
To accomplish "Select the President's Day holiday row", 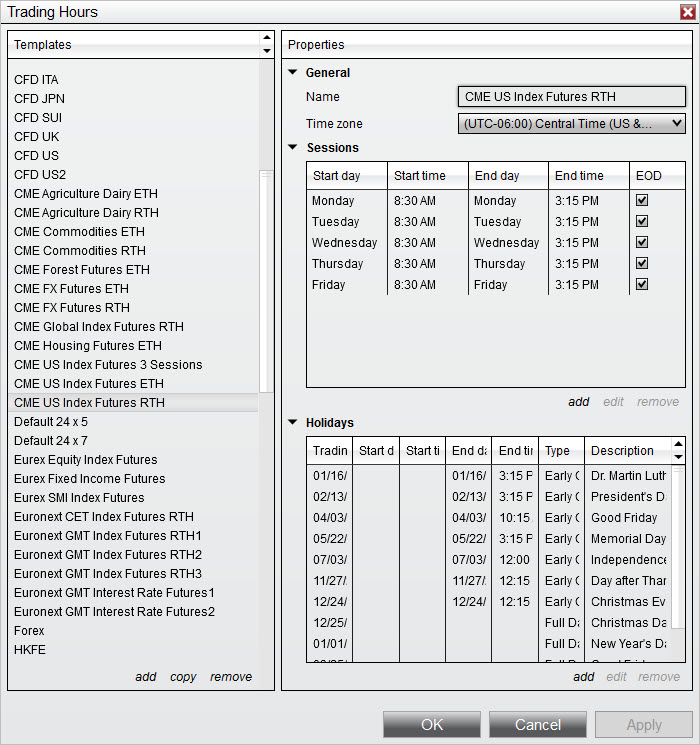I will click(x=489, y=497).
